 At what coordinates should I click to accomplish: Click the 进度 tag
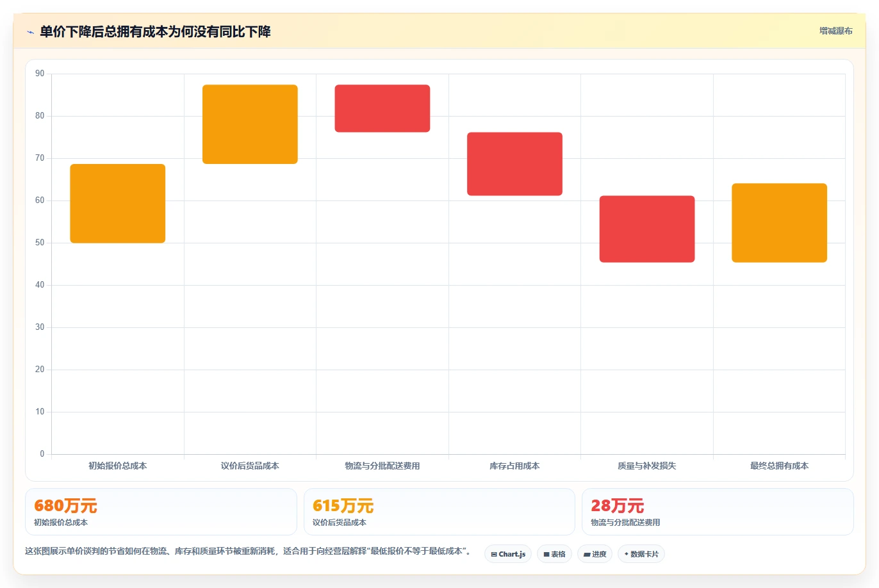click(x=595, y=554)
